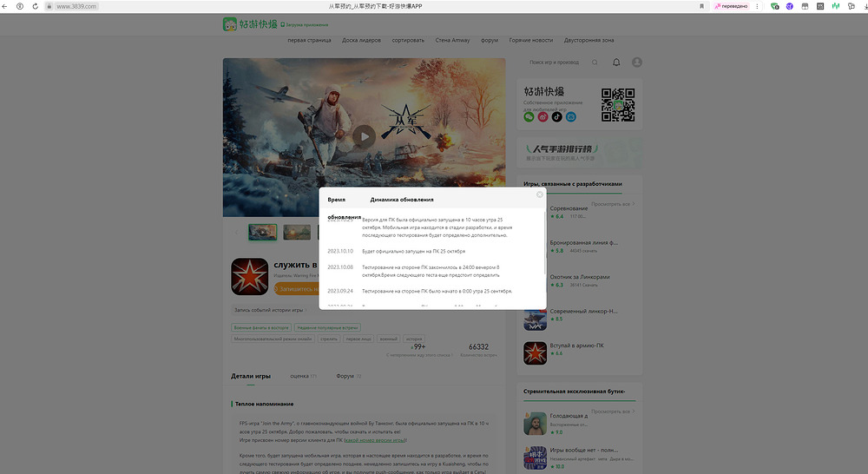
Task: Switch to the "оценка" tab
Action: (x=302, y=377)
